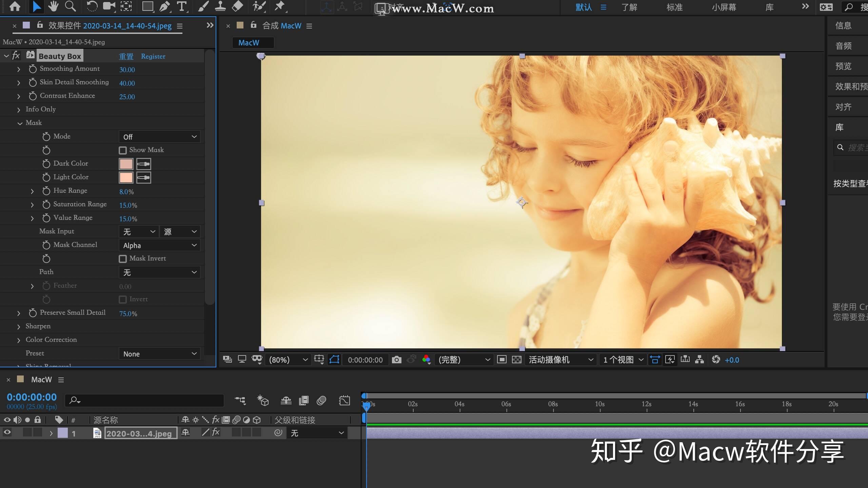Select the Roto Brush tool
This screenshot has height=488, width=868.
point(259,6)
